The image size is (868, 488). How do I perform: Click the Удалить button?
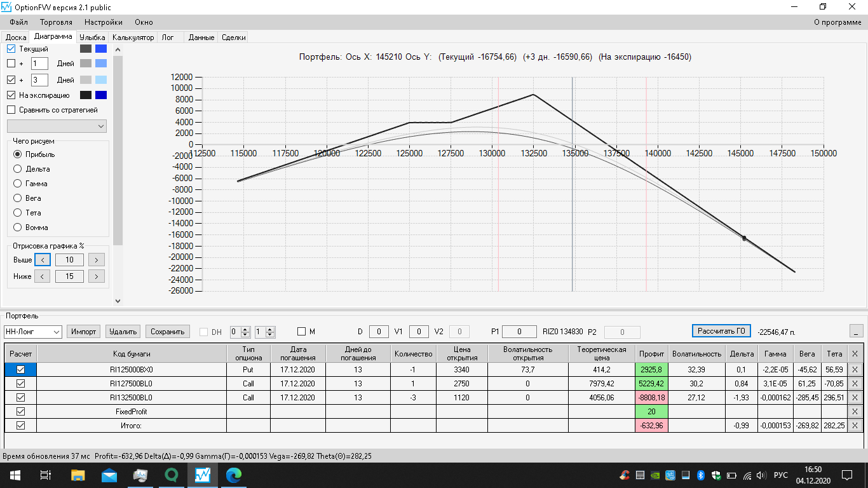click(123, 332)
